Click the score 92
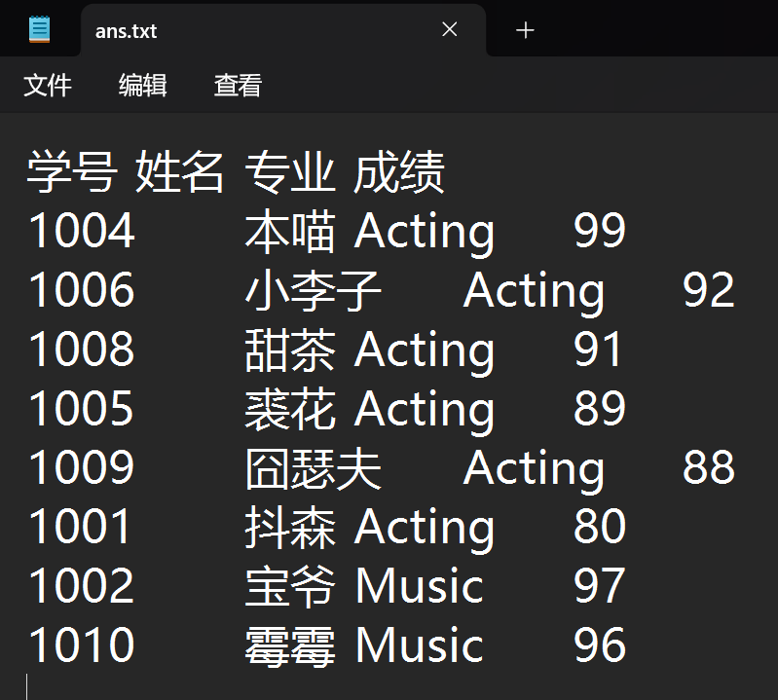Image resolution: width=778 pixels, height=700 pixels. 709,289
